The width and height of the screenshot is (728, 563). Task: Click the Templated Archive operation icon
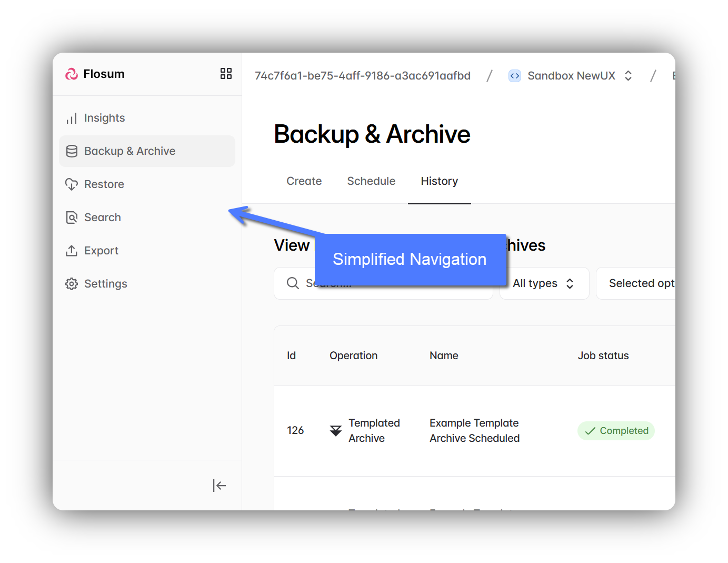pos(335,431)
